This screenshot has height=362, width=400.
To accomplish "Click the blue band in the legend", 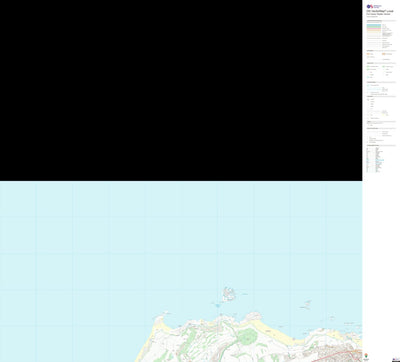I will 374,25.
